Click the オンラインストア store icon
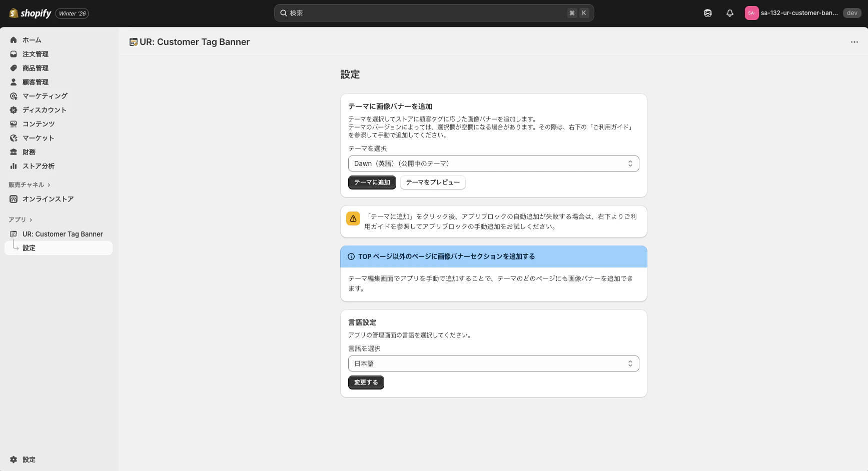 pyautogui.click(x=14, y=199)
